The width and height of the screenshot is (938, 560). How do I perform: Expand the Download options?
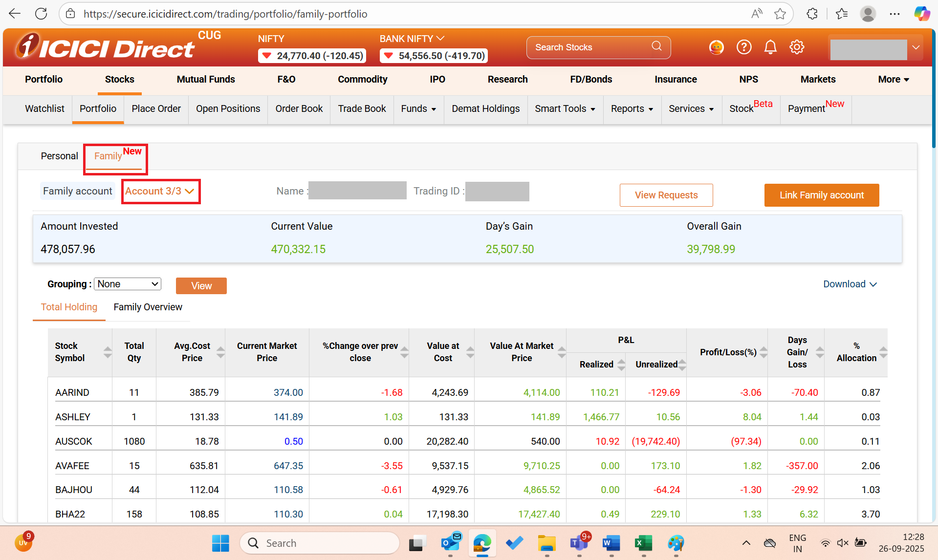point(850,284)
